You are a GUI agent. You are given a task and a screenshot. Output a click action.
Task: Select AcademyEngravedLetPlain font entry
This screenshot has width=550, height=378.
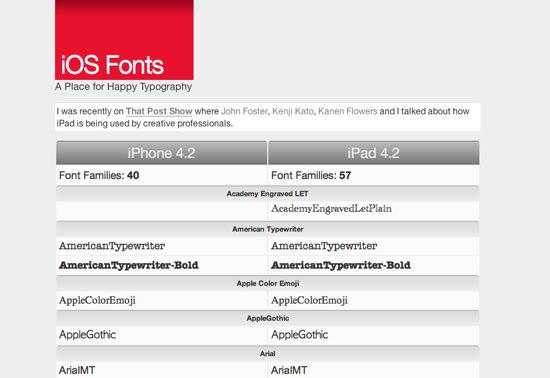point(331,209)
